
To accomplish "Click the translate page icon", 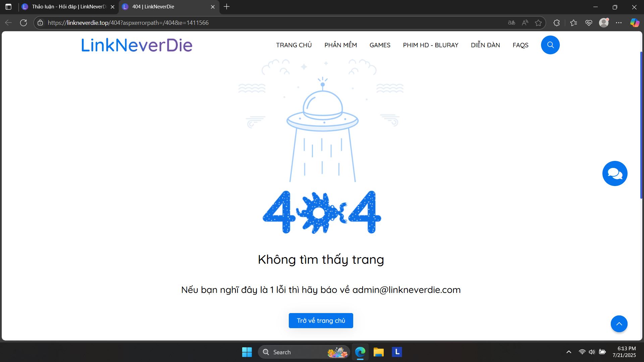I will 512,23.
